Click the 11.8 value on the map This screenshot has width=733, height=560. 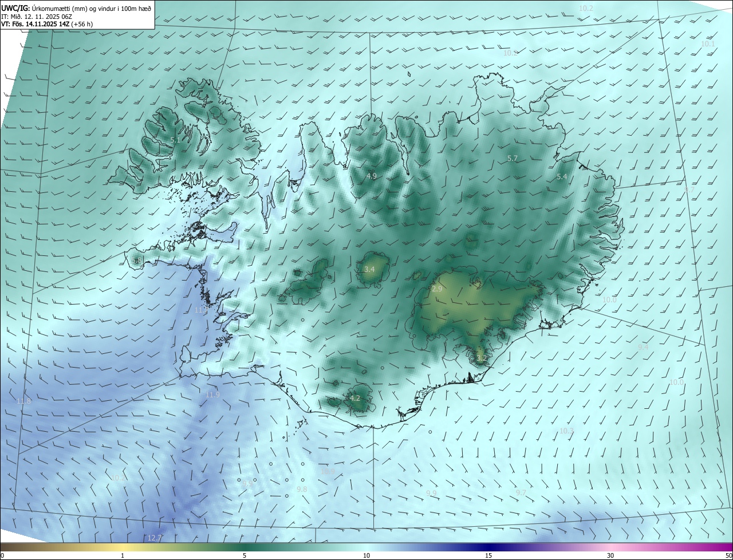click(x=23, y=401)
